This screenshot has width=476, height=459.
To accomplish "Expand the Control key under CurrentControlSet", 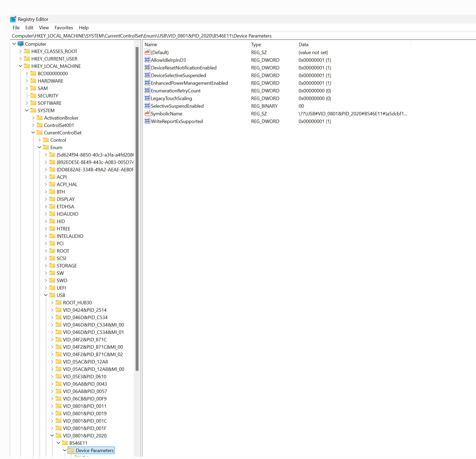I will 40,140.
